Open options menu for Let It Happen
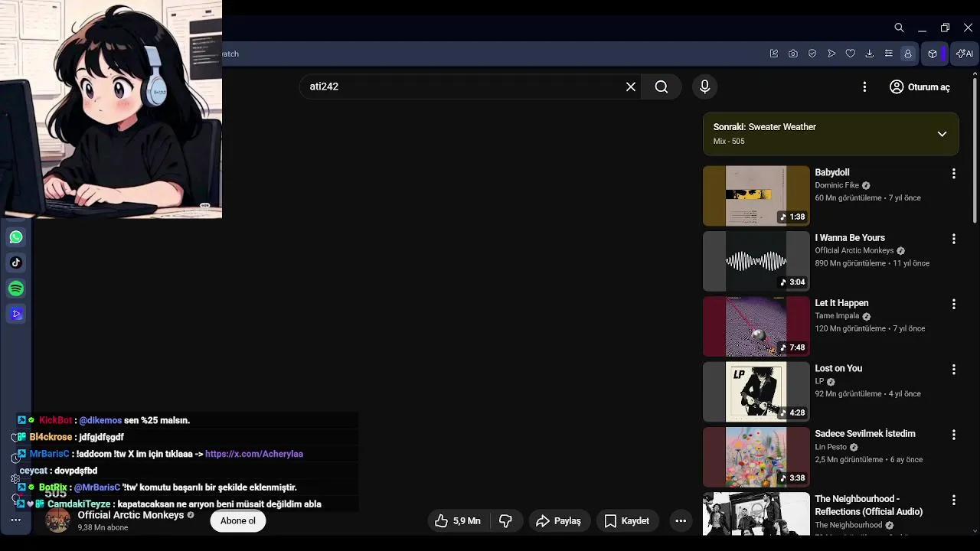980x551 pixels. (953, 304)
